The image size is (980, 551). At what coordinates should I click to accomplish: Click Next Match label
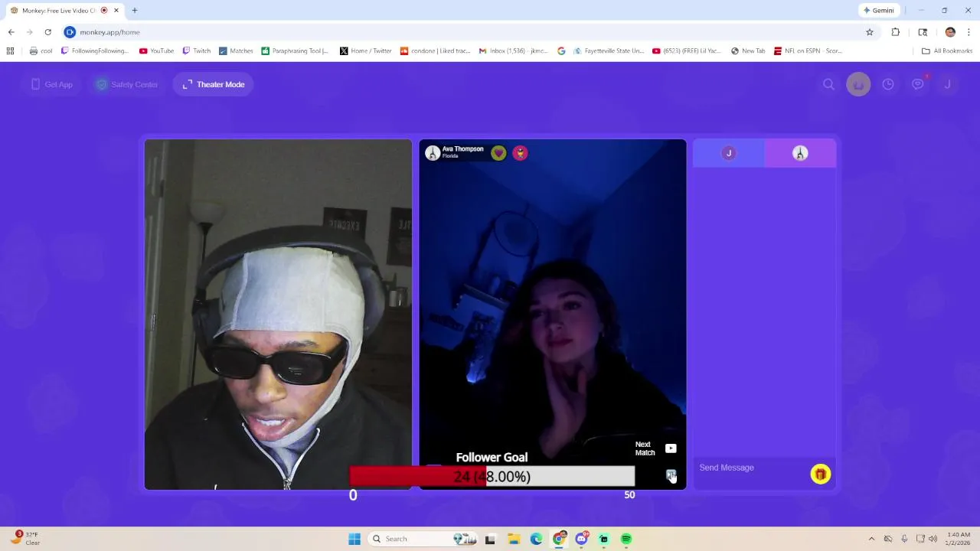[x=645, y=448]
